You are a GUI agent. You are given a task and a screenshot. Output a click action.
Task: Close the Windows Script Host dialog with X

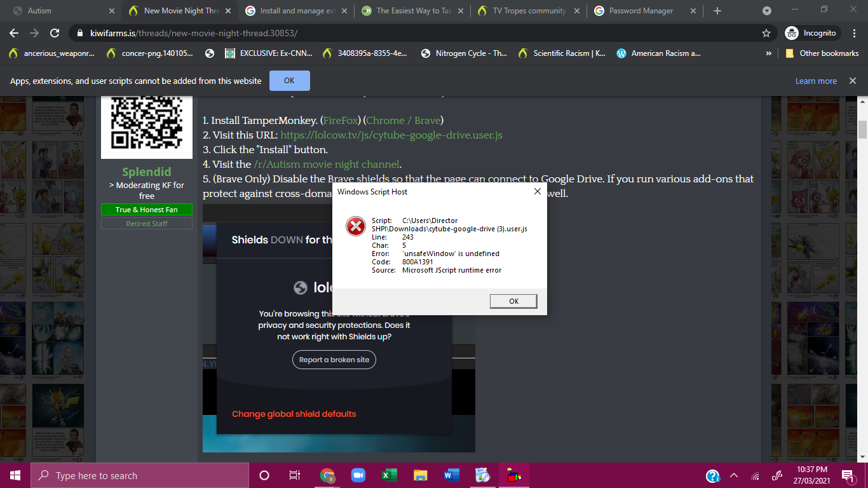pos(537,191)
